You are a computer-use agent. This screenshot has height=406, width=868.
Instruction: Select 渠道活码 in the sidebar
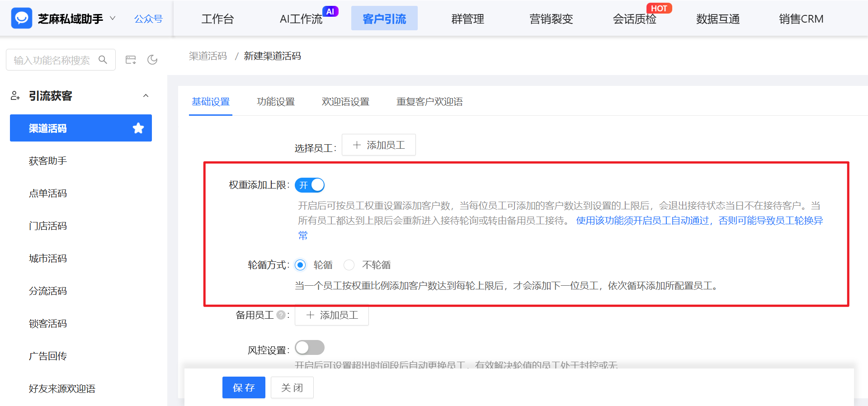click(81, 128)
